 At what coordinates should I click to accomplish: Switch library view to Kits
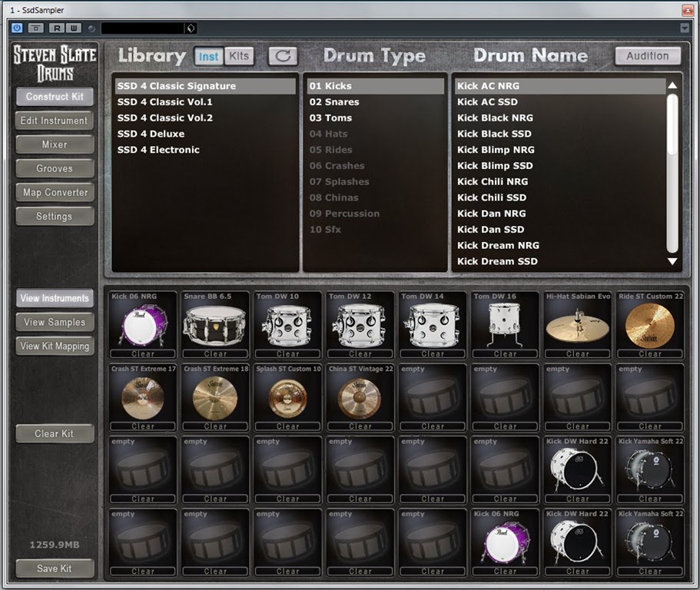239,56
